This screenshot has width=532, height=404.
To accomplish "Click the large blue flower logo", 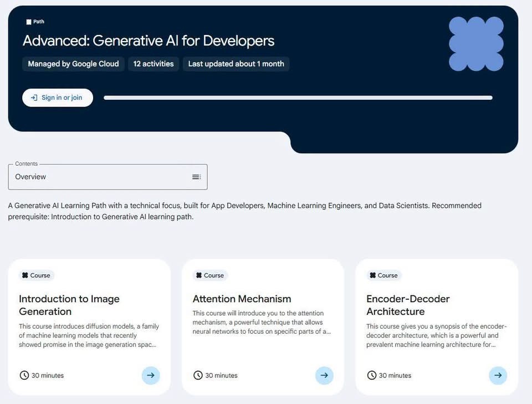I will [476, 44].
